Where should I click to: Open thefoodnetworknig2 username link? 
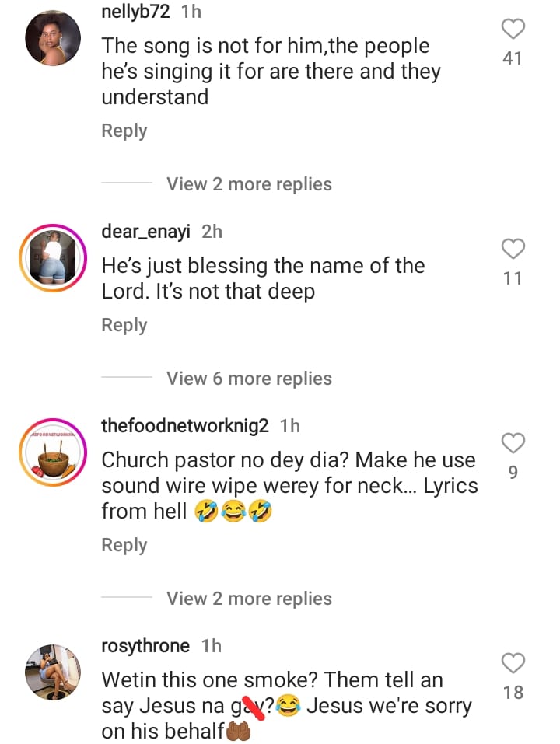185,425
